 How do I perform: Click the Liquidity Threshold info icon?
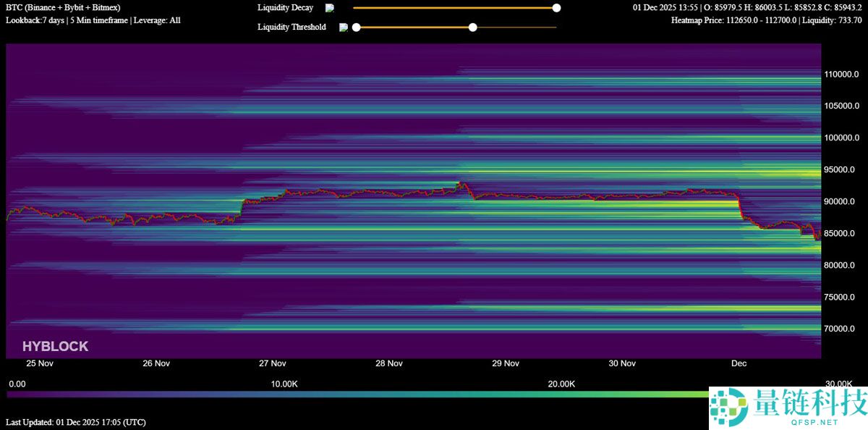coord(344,28)
